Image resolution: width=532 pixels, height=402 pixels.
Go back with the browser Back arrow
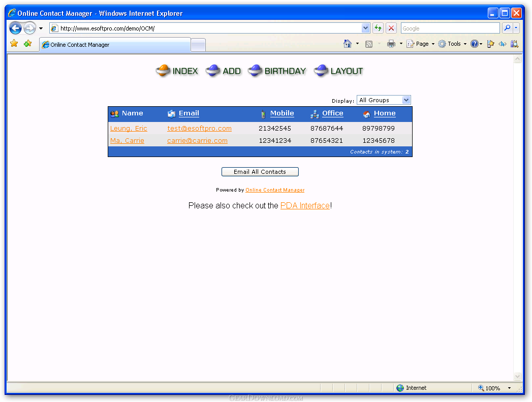[x=16, y=28]
